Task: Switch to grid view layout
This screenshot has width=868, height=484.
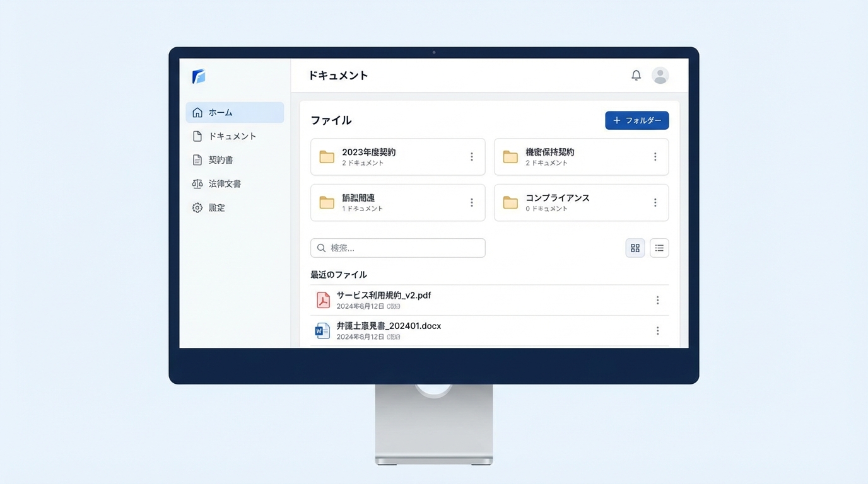Action: 635,248
